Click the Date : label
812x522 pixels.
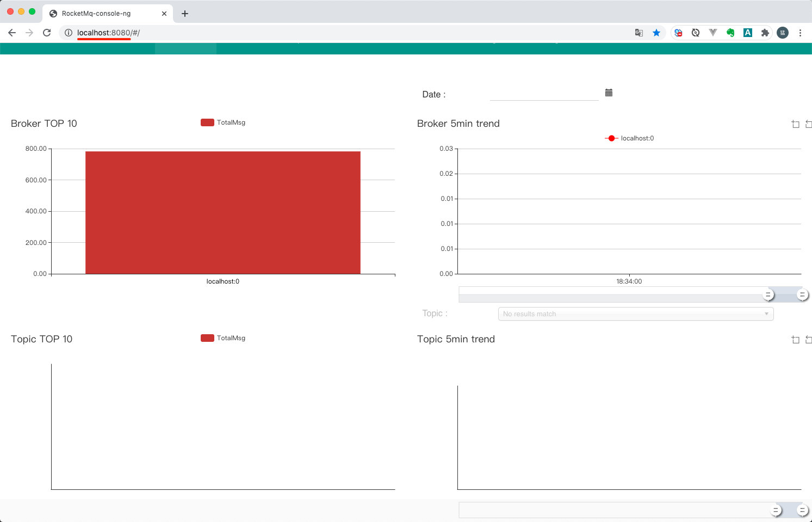(434, 95)
